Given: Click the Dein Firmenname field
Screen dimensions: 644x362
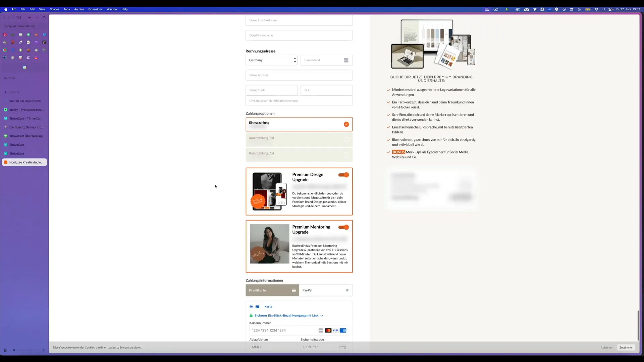Looking at the screenshot, I should 299,35.
